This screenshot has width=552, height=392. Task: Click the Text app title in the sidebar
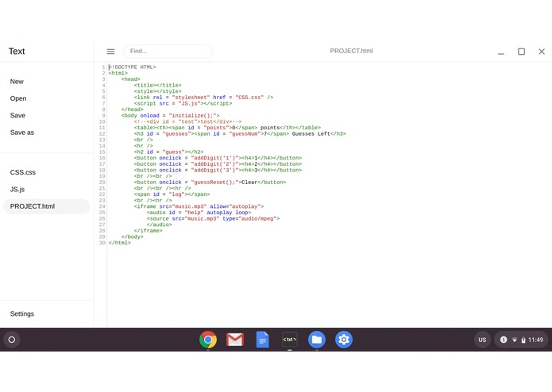pos(17,52)
